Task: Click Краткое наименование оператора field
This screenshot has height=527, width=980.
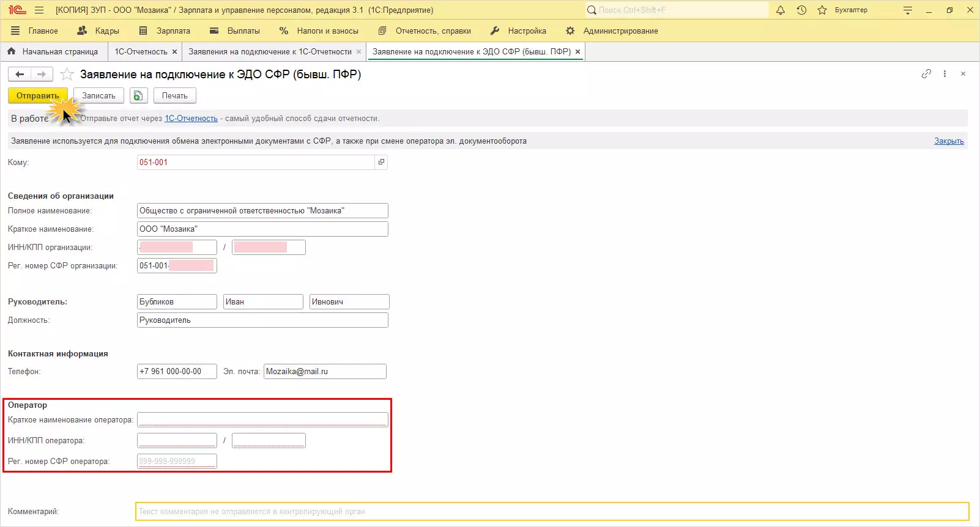Action: tap(262, 420)
